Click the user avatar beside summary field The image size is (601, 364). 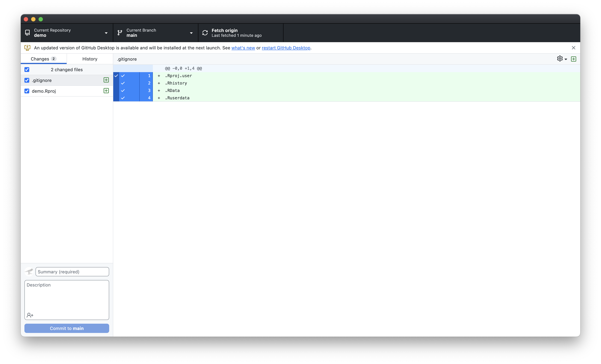click(29, 272)
